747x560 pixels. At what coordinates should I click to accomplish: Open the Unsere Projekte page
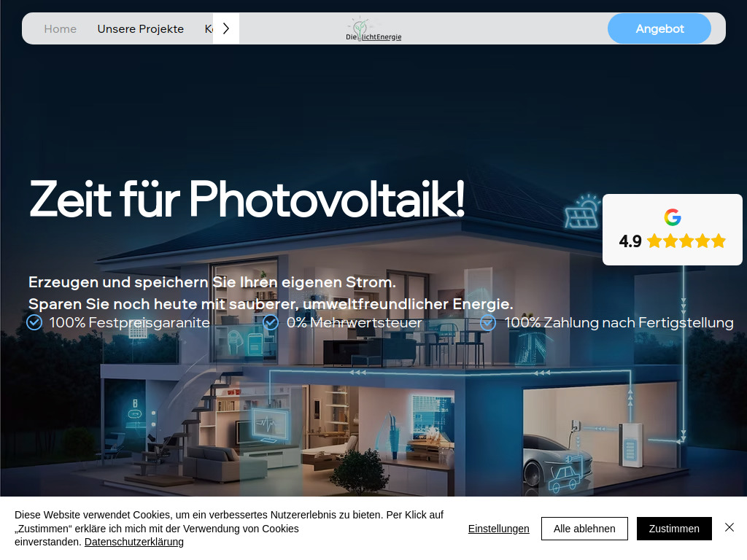tap(140, 28)
